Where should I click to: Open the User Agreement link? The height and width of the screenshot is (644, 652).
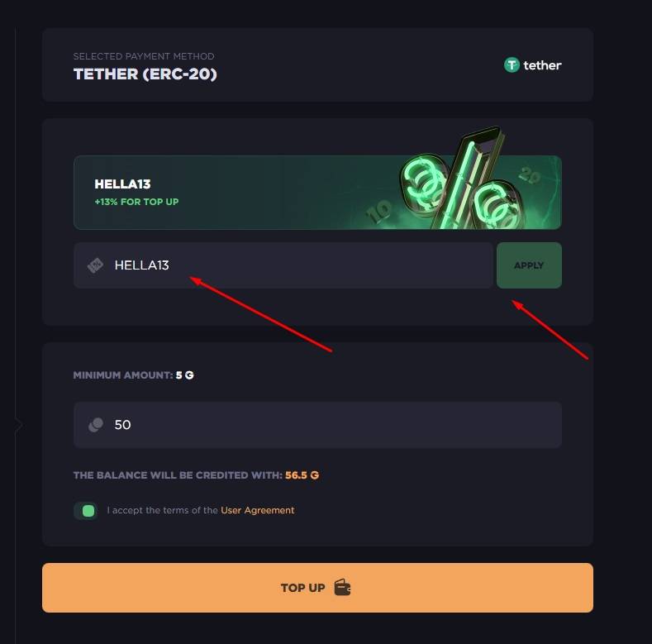(257, 510)
